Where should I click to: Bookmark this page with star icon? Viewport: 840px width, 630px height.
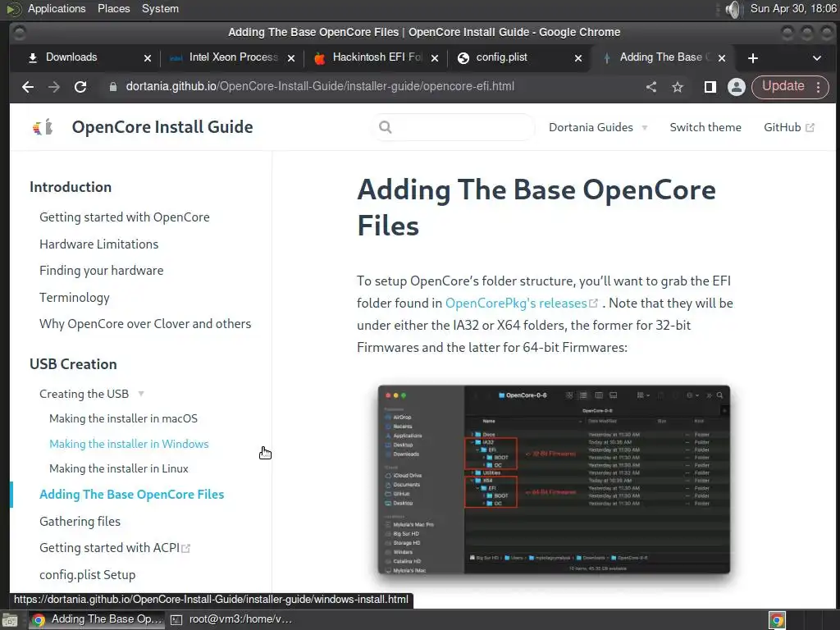tap(678, 87)
